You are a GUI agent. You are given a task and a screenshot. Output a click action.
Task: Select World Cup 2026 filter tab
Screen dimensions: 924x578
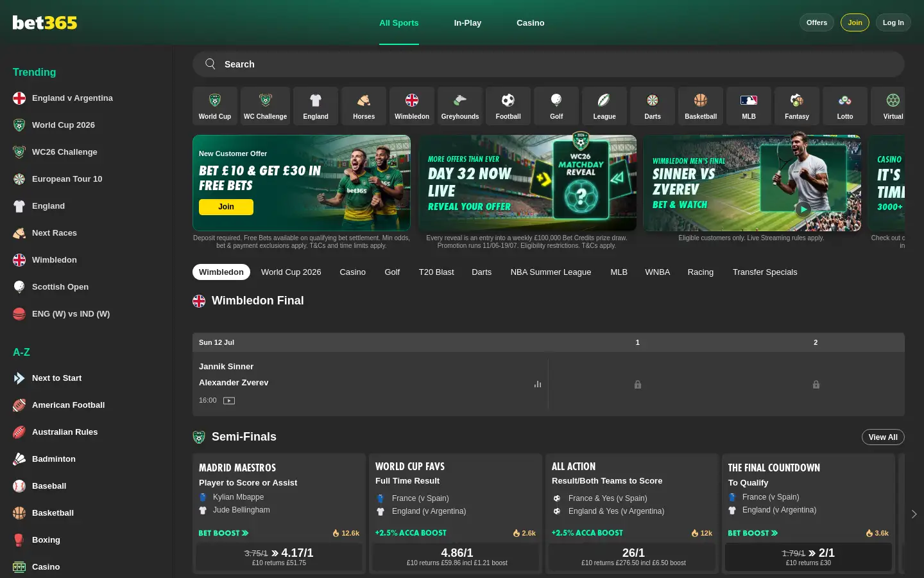pyautogui.click(x=291, y=272)
